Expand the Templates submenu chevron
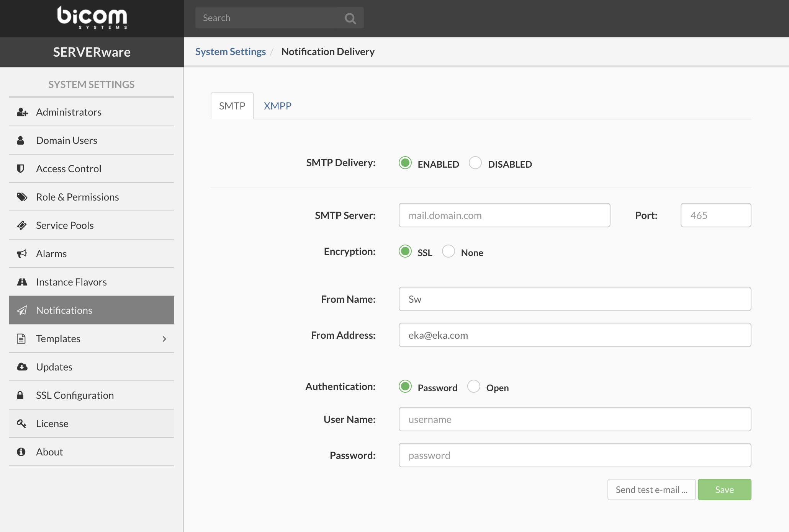Screen dimensions: 789x532 (164, 339)
